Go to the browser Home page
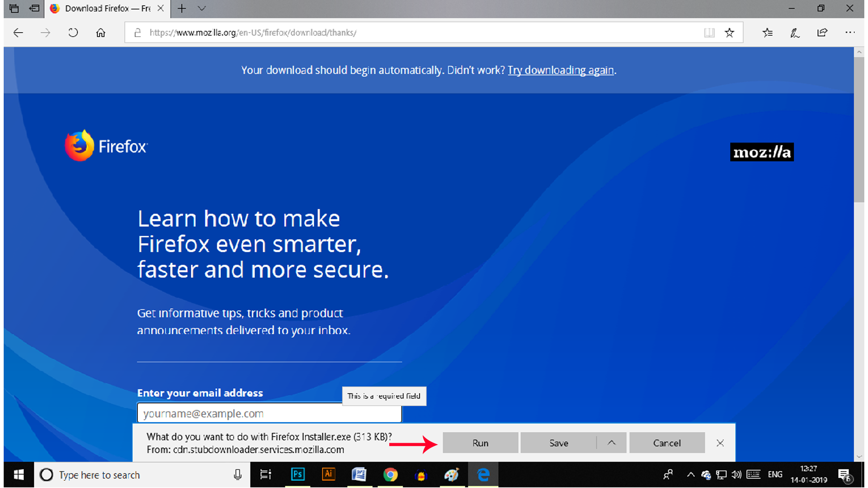The image size is (868, 488). 101,33
